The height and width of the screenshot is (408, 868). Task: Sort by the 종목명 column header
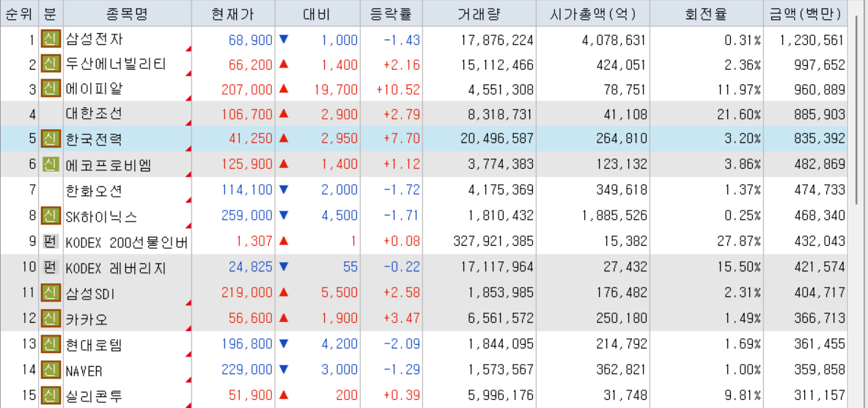(x=128, y=14)
